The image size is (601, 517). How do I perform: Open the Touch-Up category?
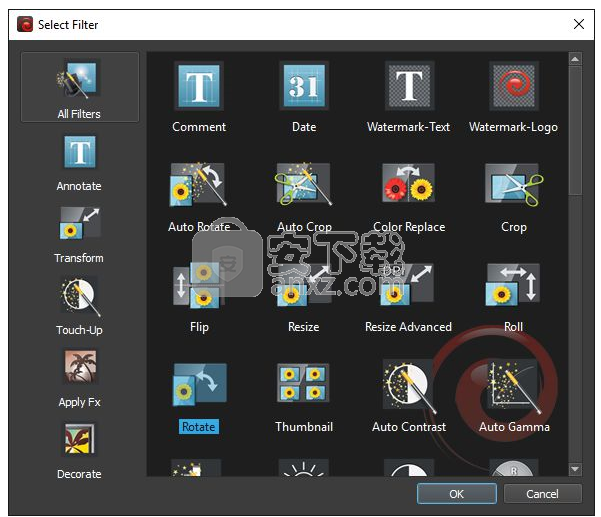[x=79, y=304]
